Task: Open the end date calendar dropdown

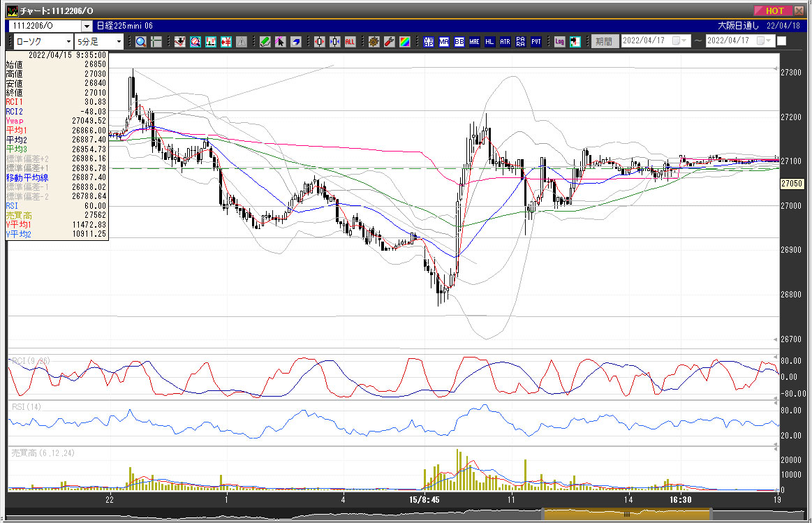Action: coord(765,41)
